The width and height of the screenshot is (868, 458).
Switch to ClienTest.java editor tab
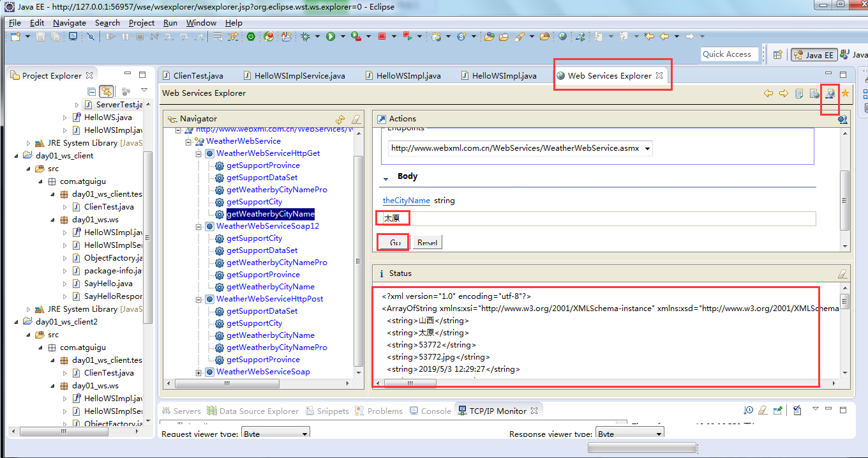(192, 75)
